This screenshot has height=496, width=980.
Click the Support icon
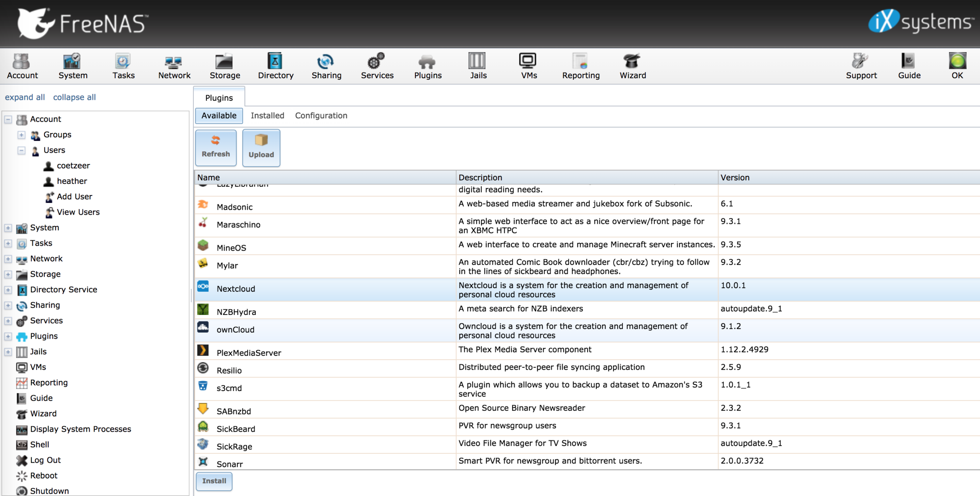(861, 66)
